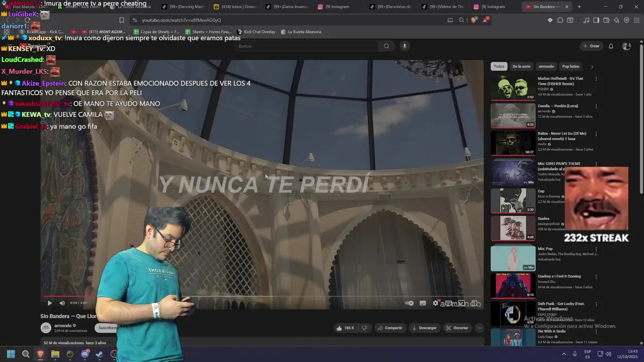Open options for Starboy x I Feel It Coming
Viewport: 644px width, 362px height.
point(596,277)
